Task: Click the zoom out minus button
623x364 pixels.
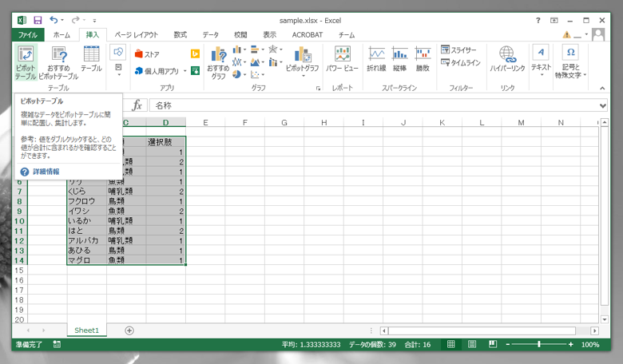Action: [508, 345]
